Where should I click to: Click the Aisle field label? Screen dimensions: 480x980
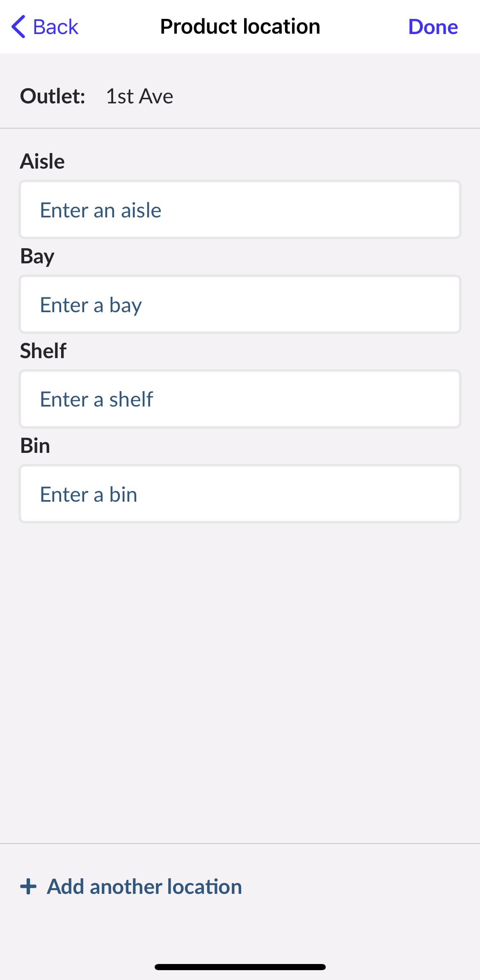pos(42,161)
